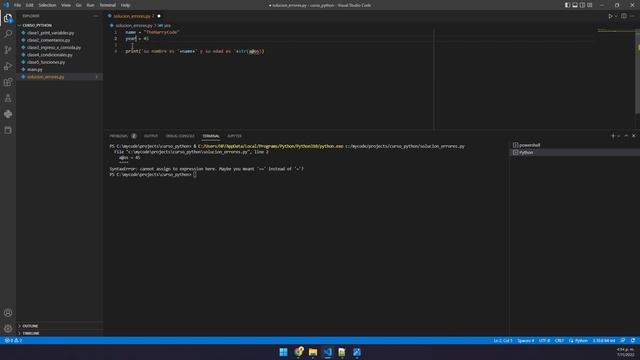Split the editor to the right

[624, 16]
